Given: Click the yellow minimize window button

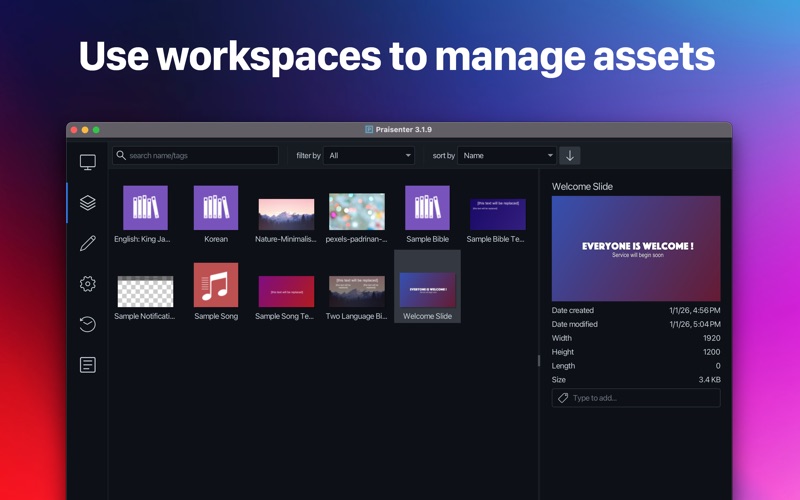Looking at the screenshot, I should [85, 130].
